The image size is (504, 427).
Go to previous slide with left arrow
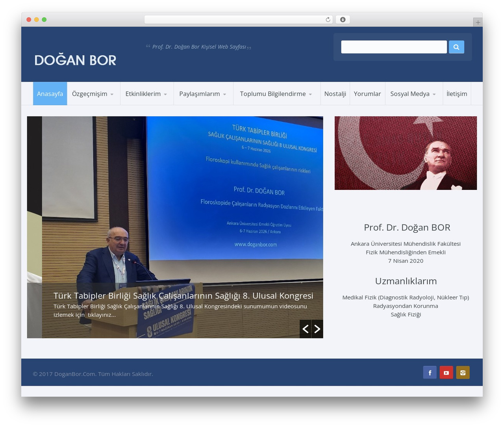coord(306,329)
